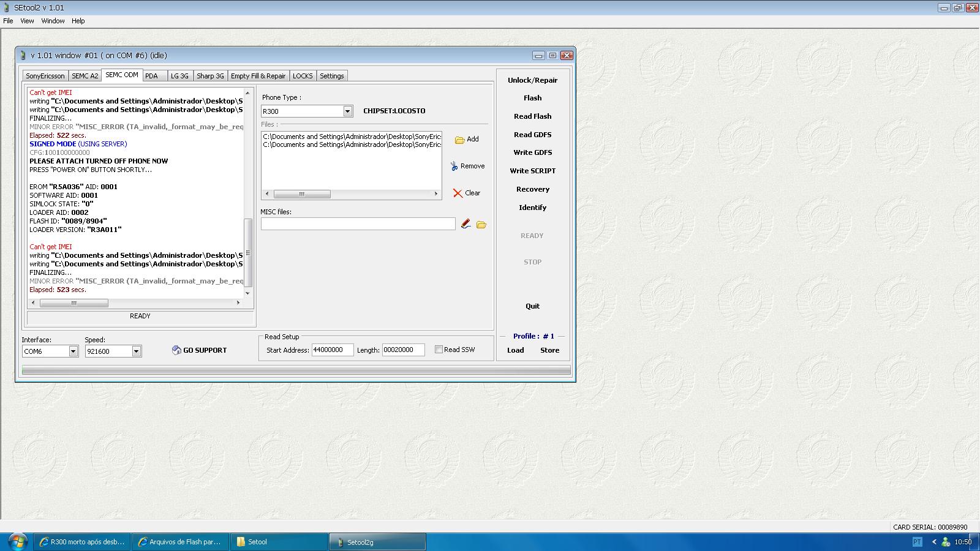The height and width of the screenshot is (551, 980).
Task: Click the red X Clear icon
Action: (x=458, y=193)
